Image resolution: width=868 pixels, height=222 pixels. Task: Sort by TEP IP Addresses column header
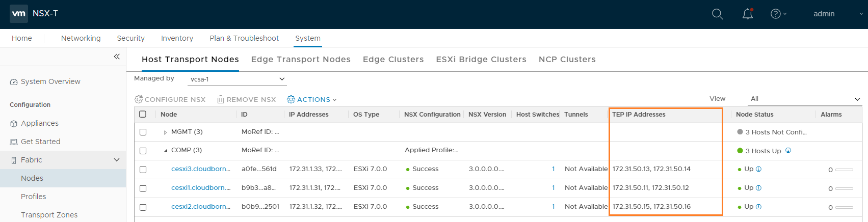click(639, 115)
